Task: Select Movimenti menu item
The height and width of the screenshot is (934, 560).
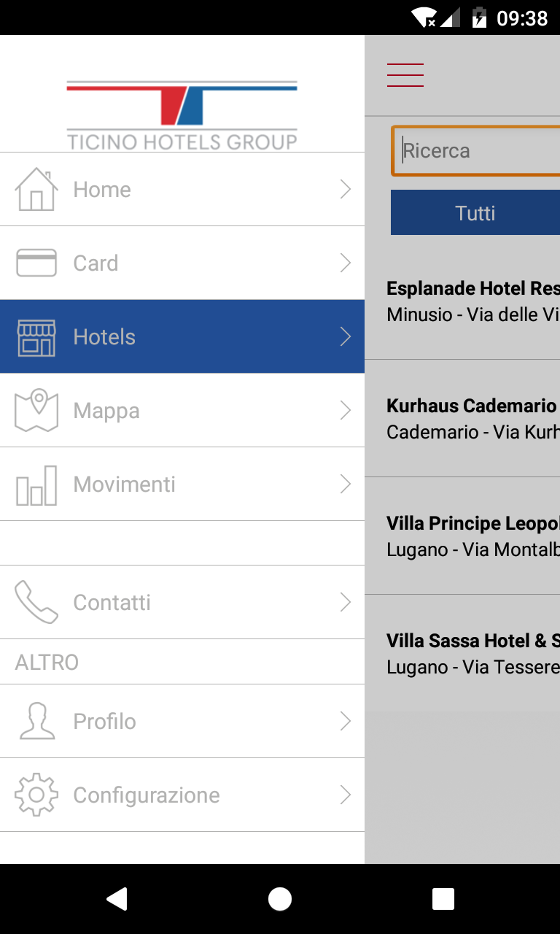Action: (182, 485)
